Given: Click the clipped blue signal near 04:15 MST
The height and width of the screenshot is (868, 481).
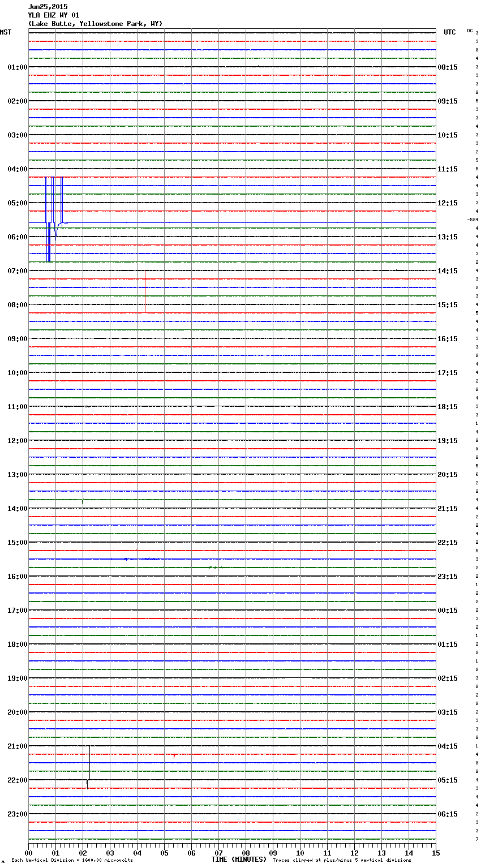Looking at the screenshot, I should pyautogui.click(x=54, y=220).
